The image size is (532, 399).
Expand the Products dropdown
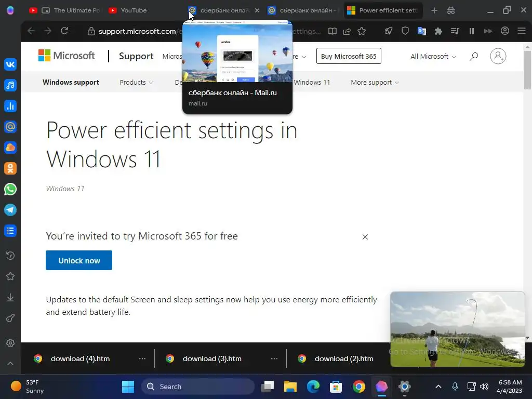tap(136, 83)
